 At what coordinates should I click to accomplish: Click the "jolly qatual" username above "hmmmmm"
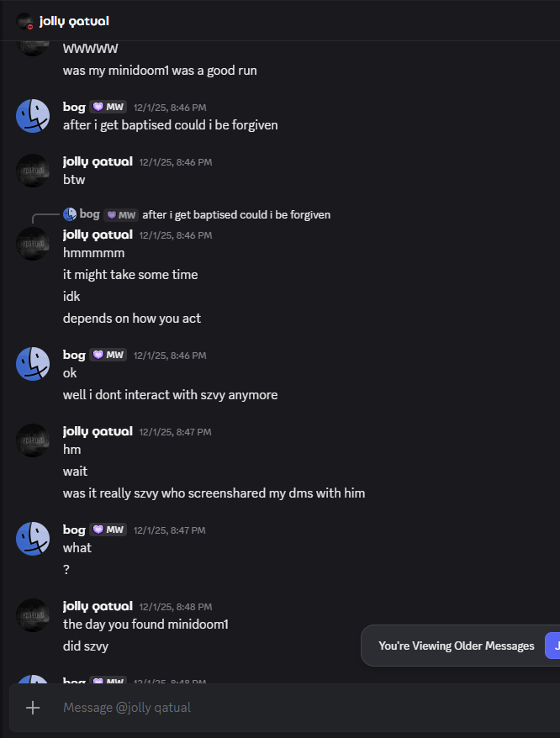click(98, 235)
